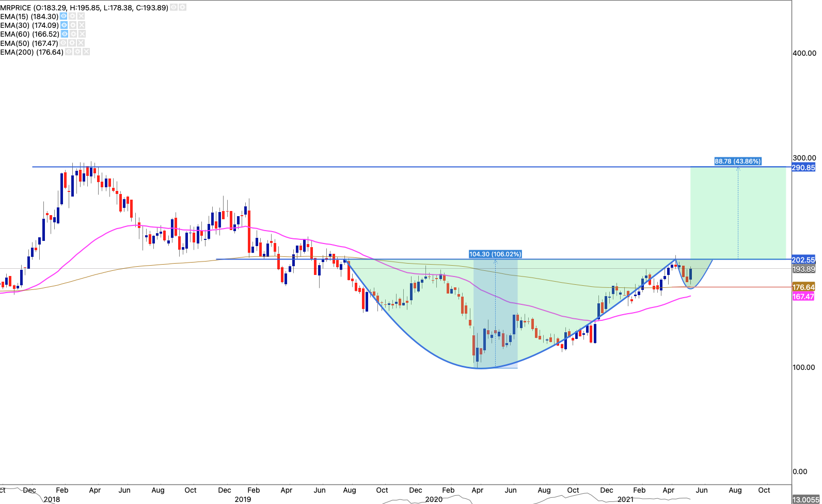Toggle EMA(60) visibility eye icon
The width and height of the screenshot is (822, 504).
[64, 34]
